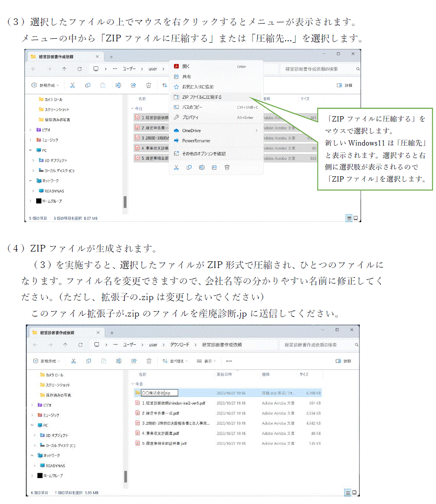Screen dimensions: 436x504
Task: Click the scissors cut icon in lower toolbar
Action: [x=73, y=361]
